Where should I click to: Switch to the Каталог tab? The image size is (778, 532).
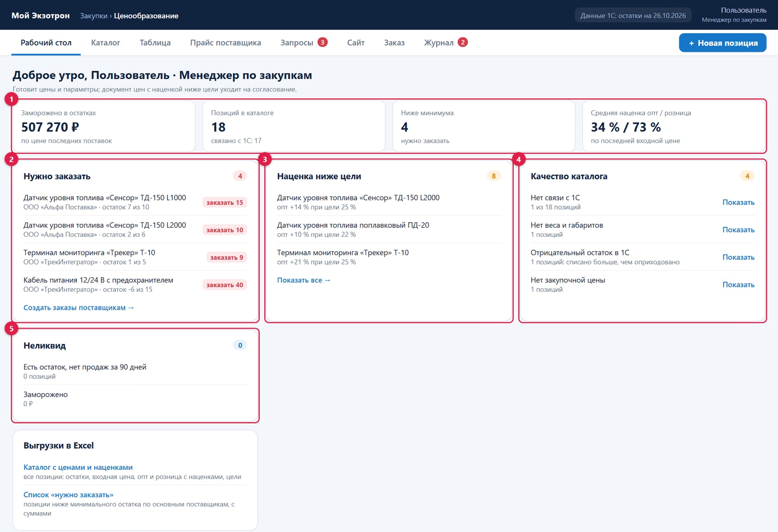[105, 43]
